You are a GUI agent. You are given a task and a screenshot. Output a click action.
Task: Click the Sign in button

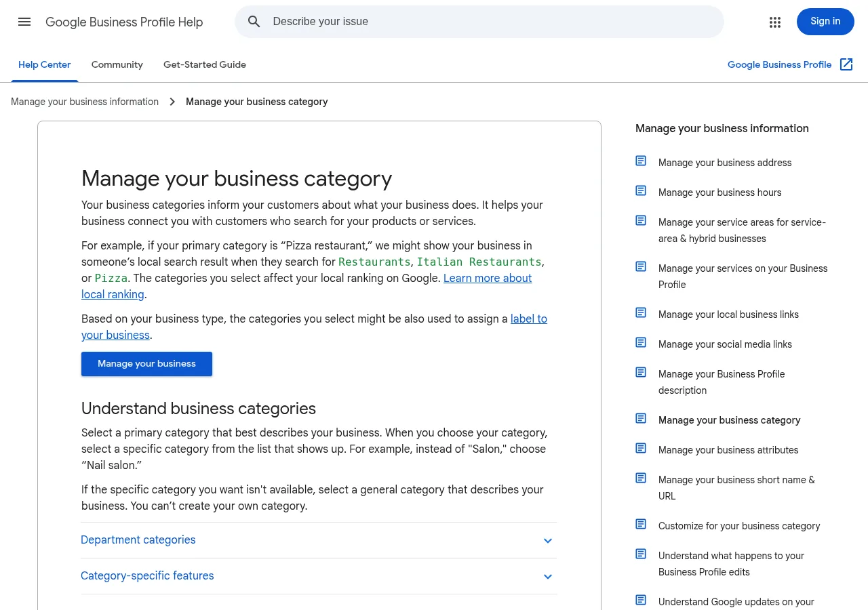pyautogui.click(x=825, y=22)
